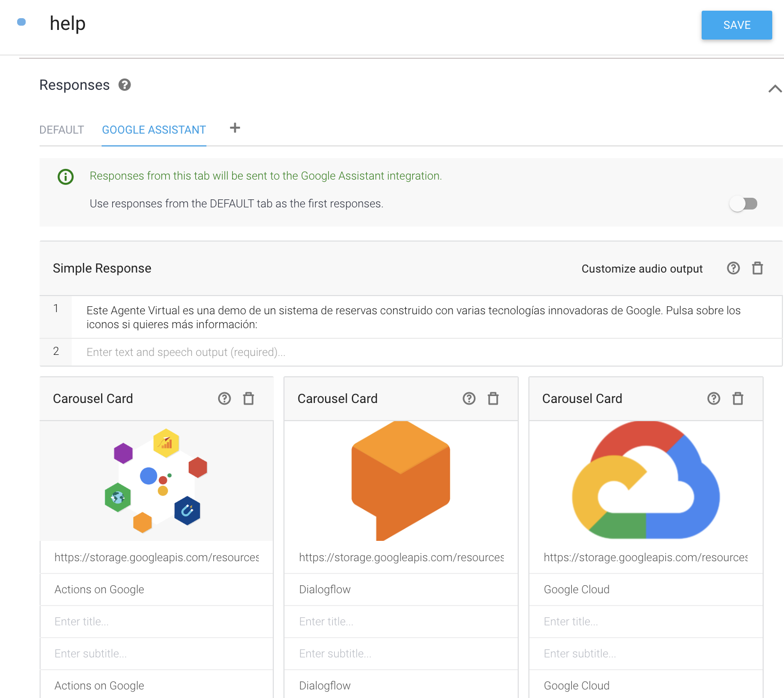The height and width of the screenshot is (698, 784).
Task: Open the Responses section help icon
Action: pyautogui.click(x=125, y=85)
